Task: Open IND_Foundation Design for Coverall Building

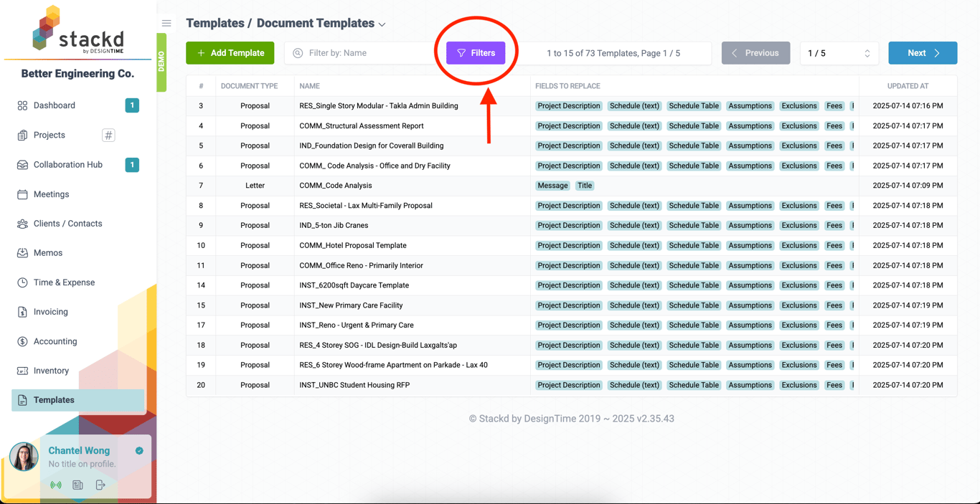Action: click(372, 146)
